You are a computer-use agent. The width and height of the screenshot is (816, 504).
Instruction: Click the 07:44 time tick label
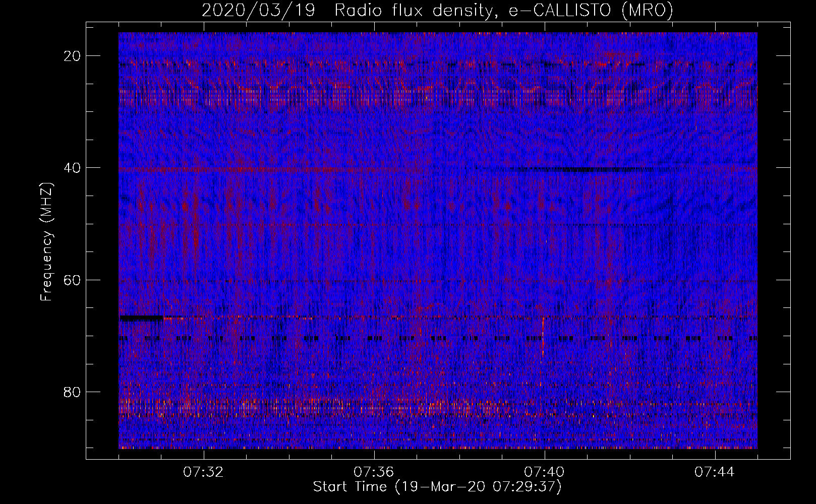[x=715, y=472]
